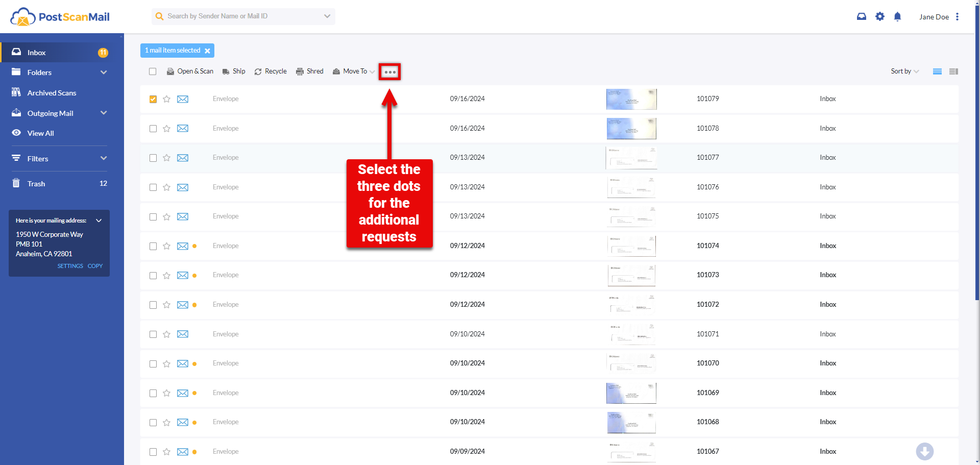This screenshot has height=465, width=980.
Task: Expand the search field dropdown arrow
Action: coord(327,16)
